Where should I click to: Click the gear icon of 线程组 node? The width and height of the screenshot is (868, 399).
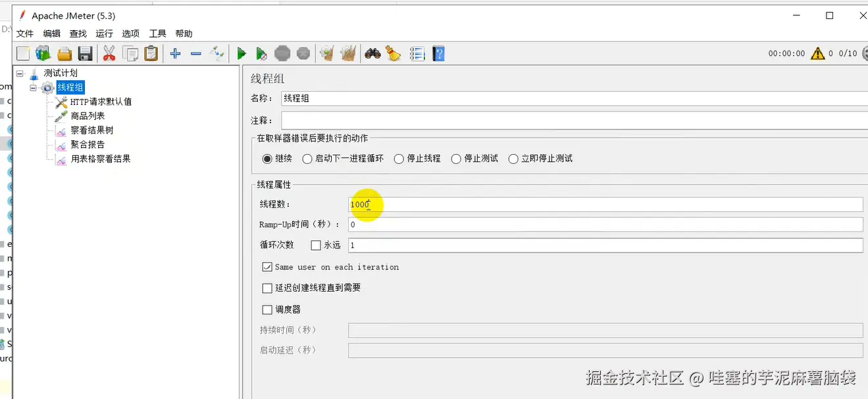click(48, 88)
